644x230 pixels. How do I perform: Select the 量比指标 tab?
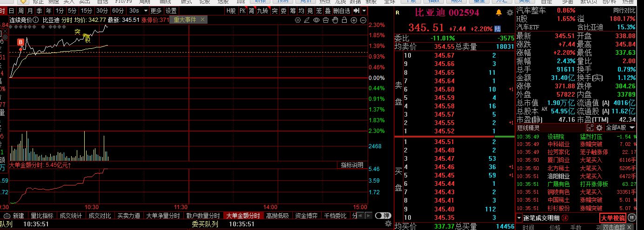click(x=42, y=216)
